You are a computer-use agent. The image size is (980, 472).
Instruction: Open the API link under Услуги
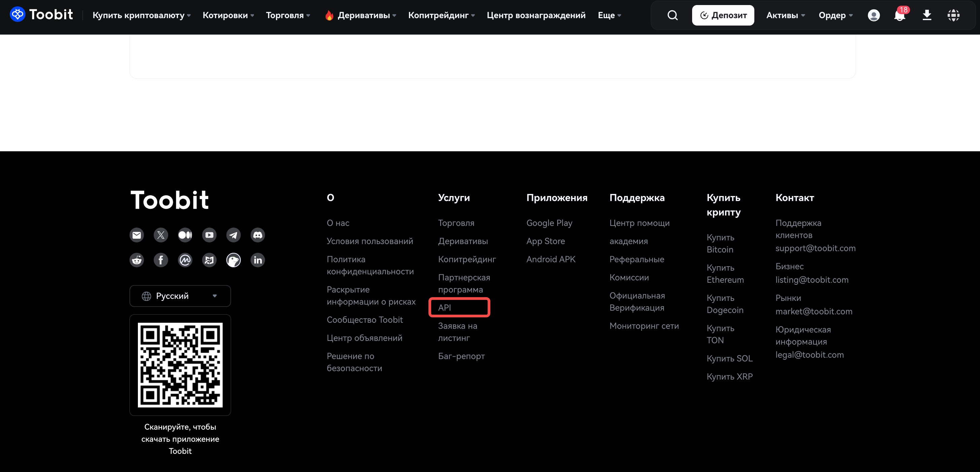444,308
